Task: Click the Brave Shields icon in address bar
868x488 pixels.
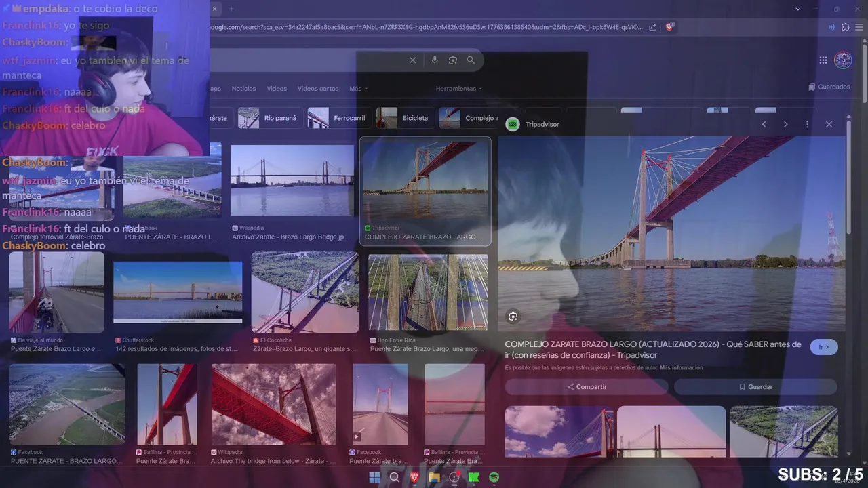Action: [669, 27]
